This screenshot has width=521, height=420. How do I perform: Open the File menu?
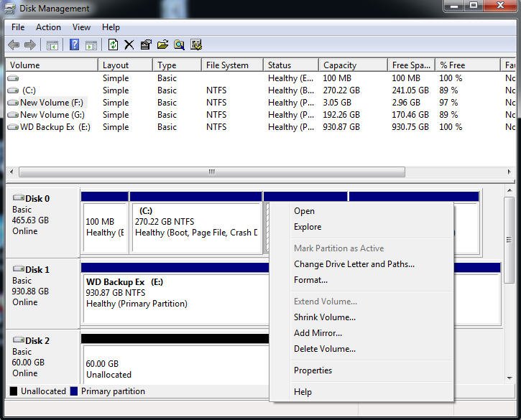(x=18, y=27)
